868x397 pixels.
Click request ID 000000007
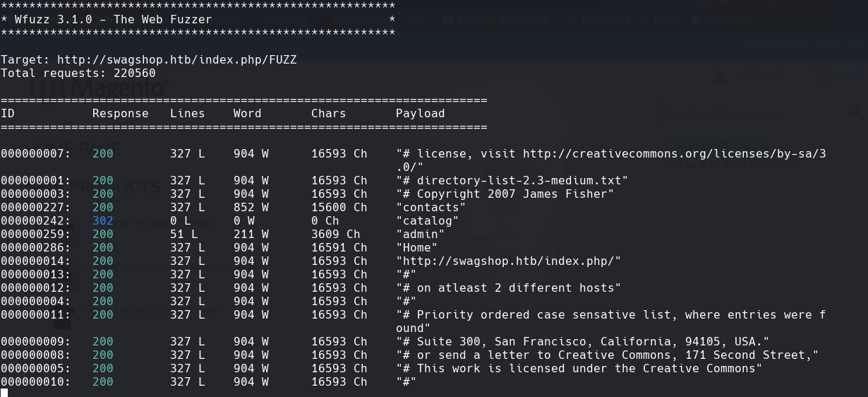[36, 153]
